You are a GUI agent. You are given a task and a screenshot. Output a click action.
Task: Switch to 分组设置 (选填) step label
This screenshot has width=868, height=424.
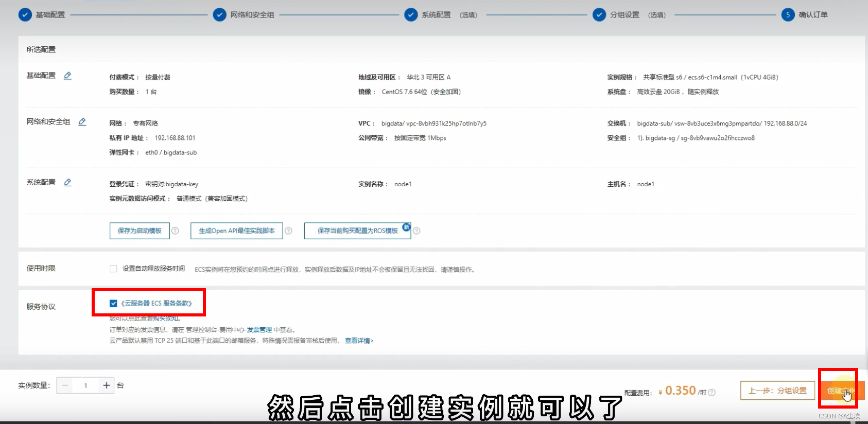point(638,15)
